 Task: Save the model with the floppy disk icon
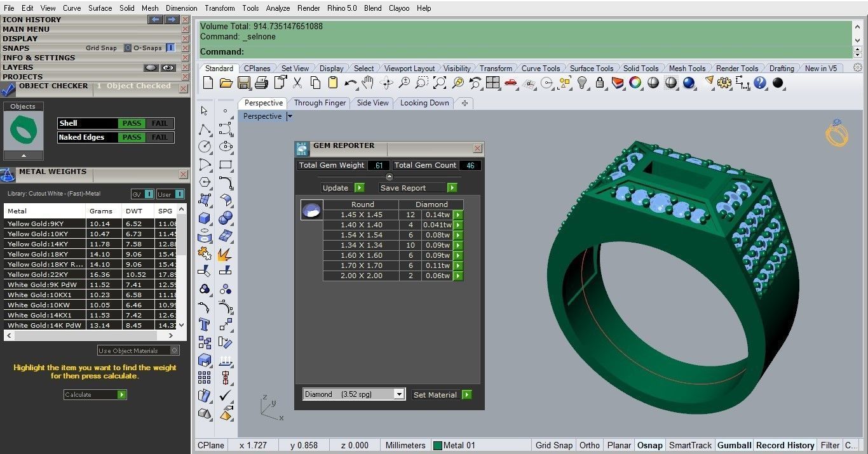coord(243,83)
